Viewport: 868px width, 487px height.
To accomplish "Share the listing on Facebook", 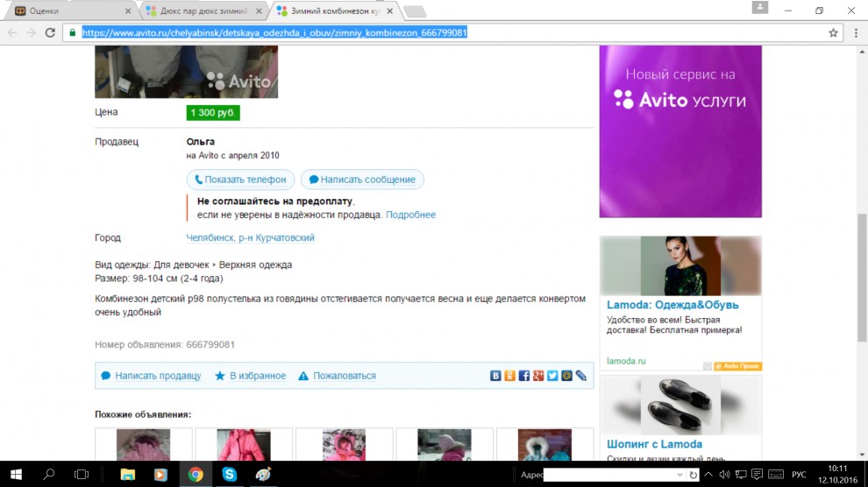I will pyautogui.click(x=523, y=376).
